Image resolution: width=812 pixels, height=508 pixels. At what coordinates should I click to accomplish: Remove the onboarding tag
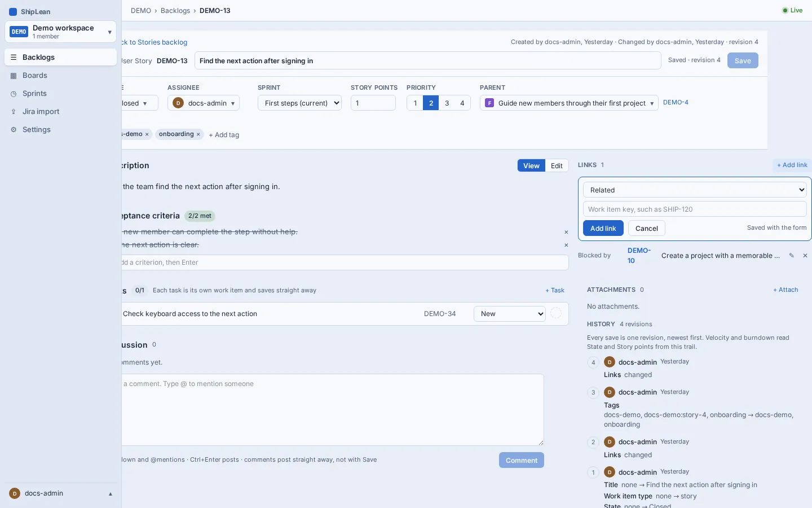[198, 134]
